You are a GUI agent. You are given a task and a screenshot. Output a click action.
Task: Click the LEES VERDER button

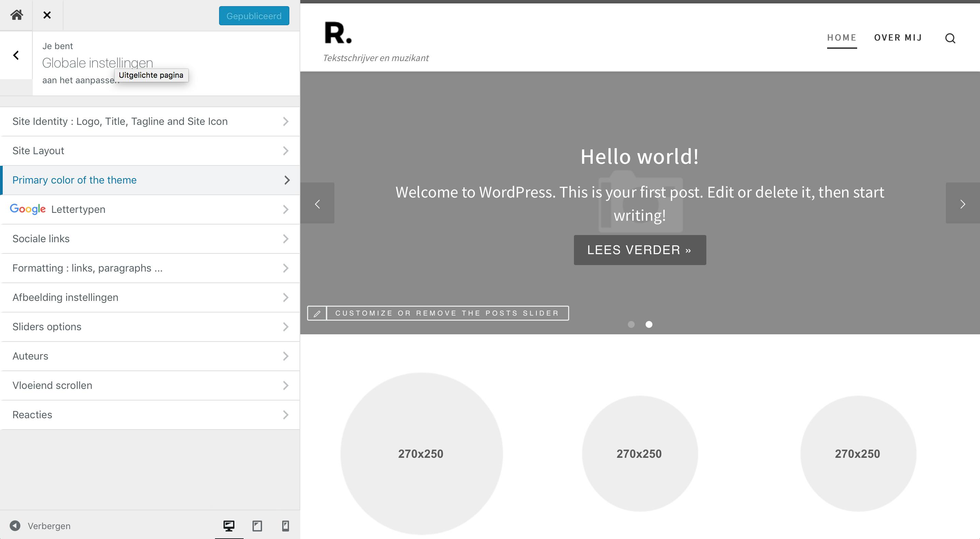click(x=639, y=250)
